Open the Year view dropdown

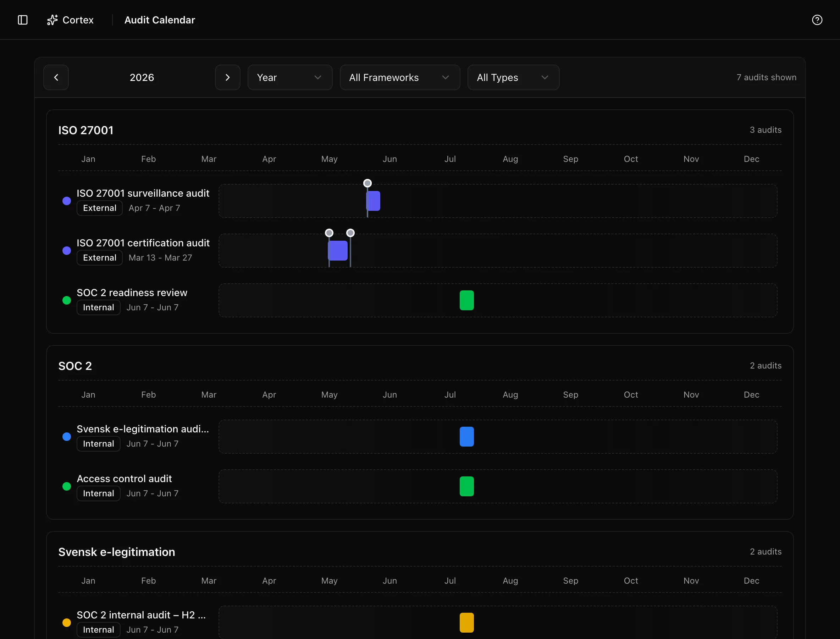(289, 77)
